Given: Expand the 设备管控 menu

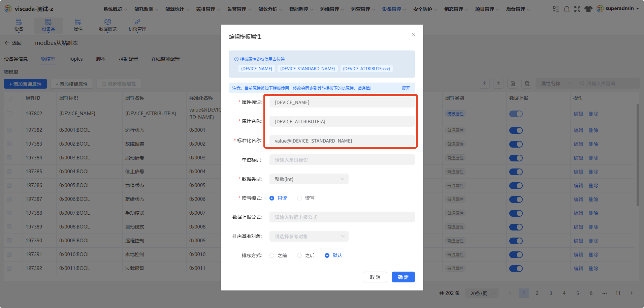Looking at the screenshot, I should tap(394, 9).
